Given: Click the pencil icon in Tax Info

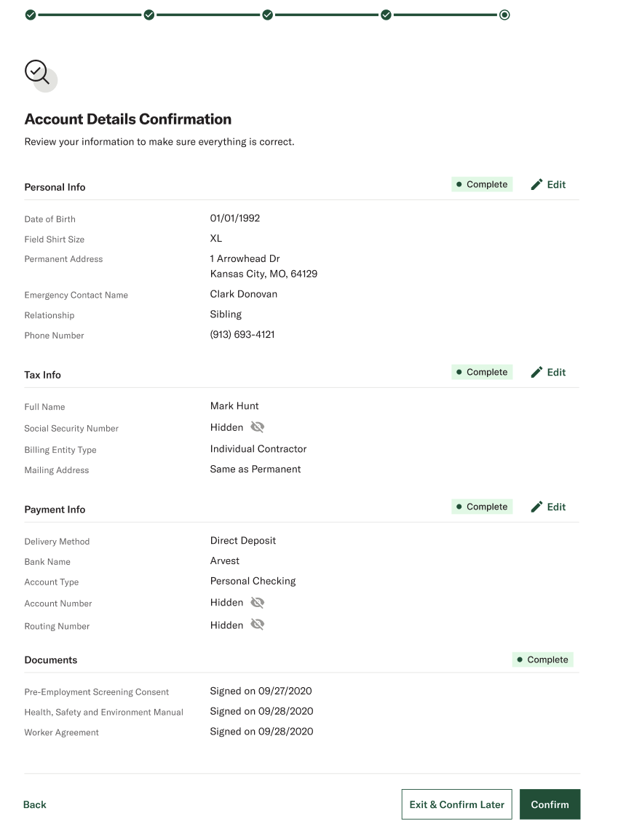Looking at the screenshot, I should (x=536, y=372).
